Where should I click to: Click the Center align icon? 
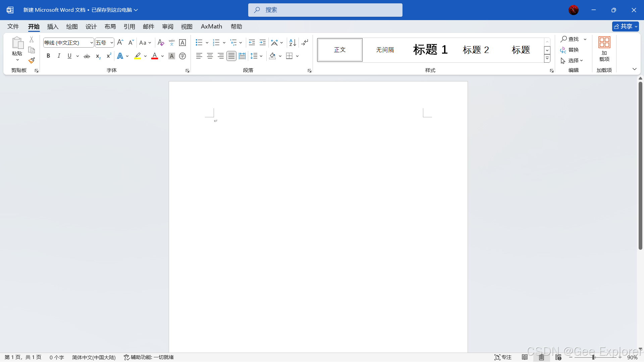[x=210, y=56]
